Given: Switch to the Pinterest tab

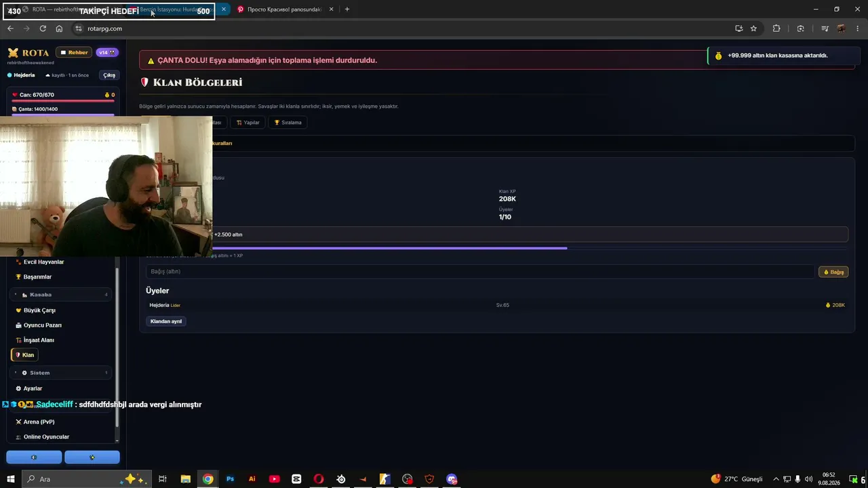Looking at the screenshot, I should (285, 9).
